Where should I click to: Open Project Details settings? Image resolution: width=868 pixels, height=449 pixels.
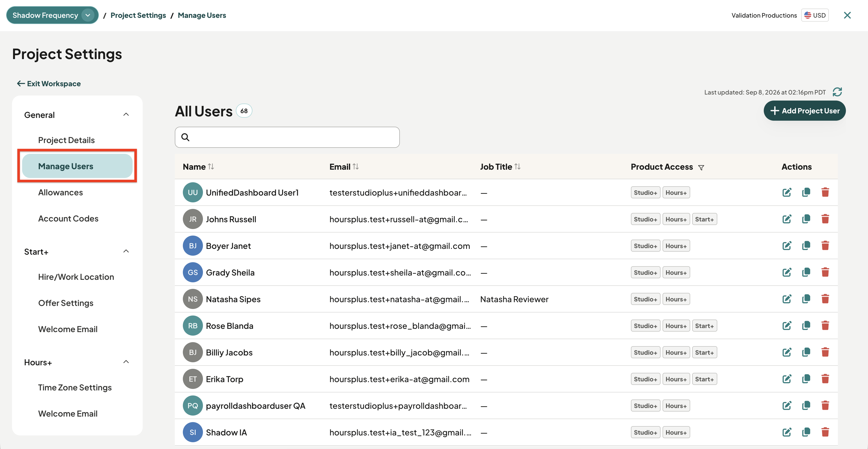(x=66, y=140)
